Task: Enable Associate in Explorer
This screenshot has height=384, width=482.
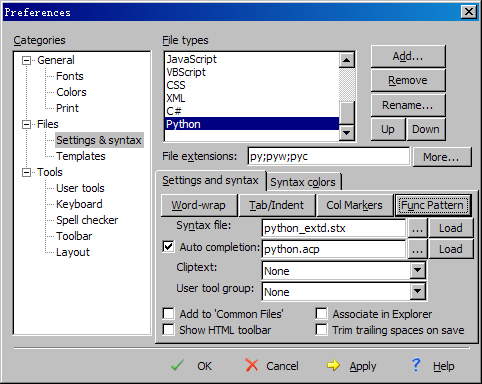Action: (x=321, y=314)
